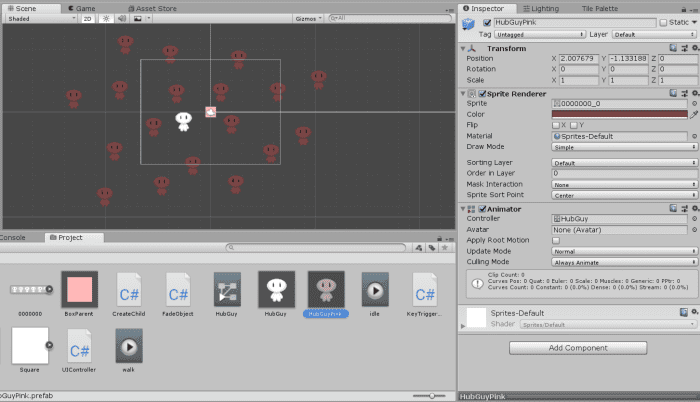Select the HubGuy animator controller asset
This screenshot has height=402, width=700.
click(227, 289)
